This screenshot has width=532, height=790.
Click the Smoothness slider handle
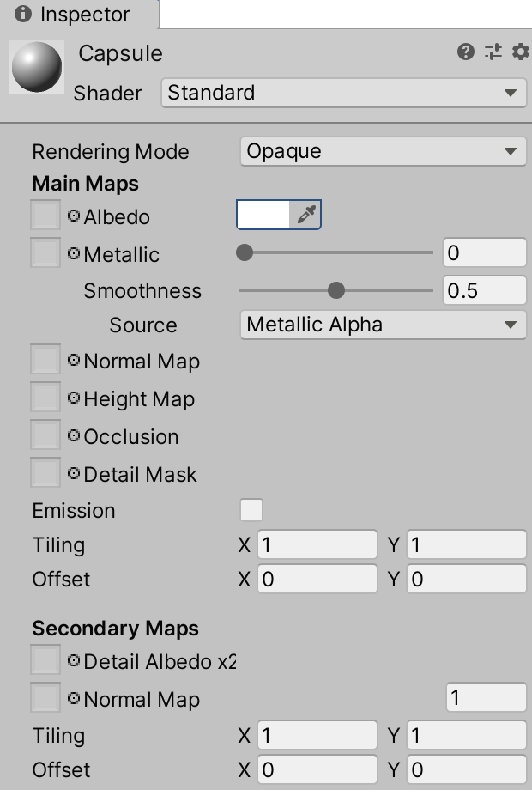click(x=336, y=290)
